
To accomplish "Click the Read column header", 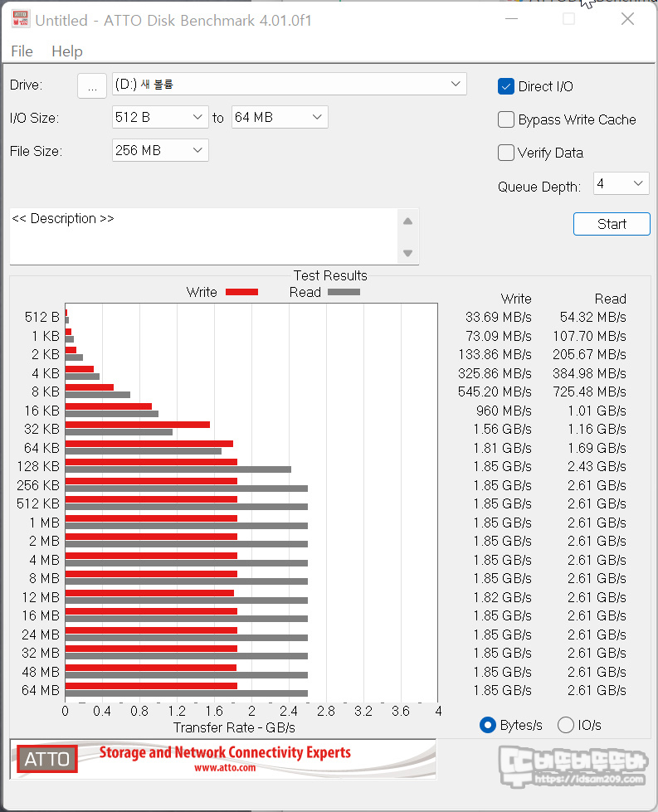I will click(611, 299).
